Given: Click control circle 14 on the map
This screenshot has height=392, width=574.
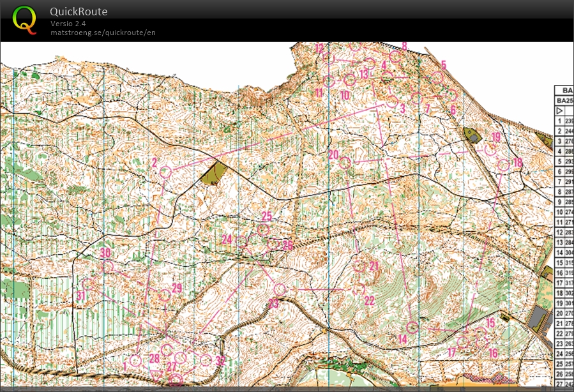Looking at the screenshot, I should point(412,328).
